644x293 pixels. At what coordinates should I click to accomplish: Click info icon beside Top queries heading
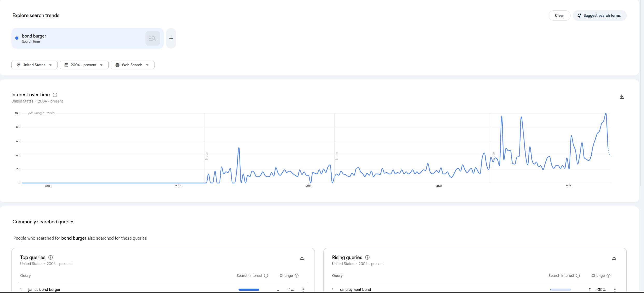coord(51,258)
